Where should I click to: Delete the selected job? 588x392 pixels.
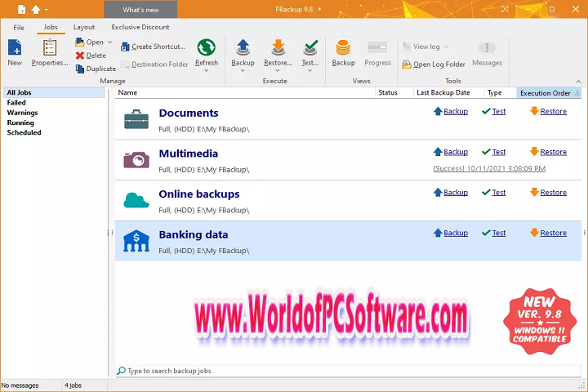coord(91,56)
